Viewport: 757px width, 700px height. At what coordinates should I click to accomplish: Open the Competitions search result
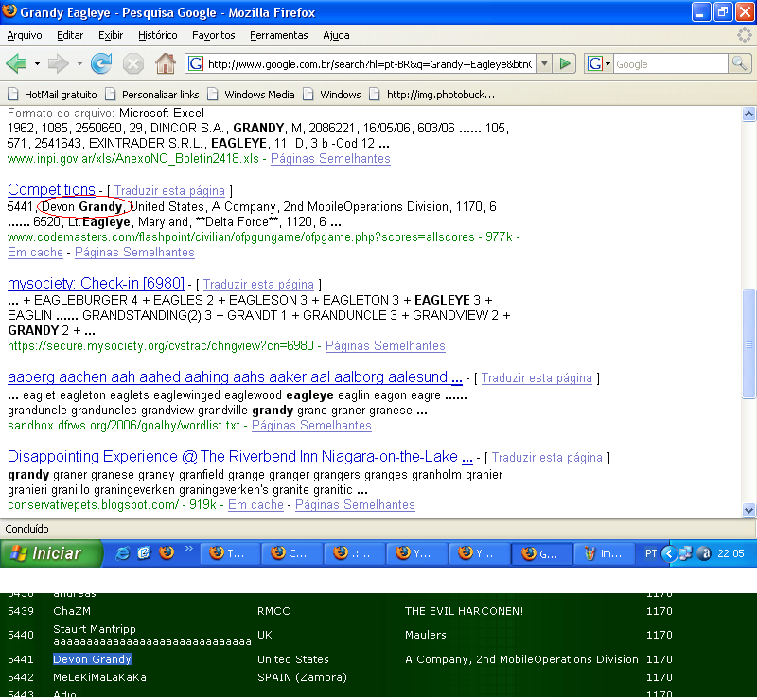(51, 190)
